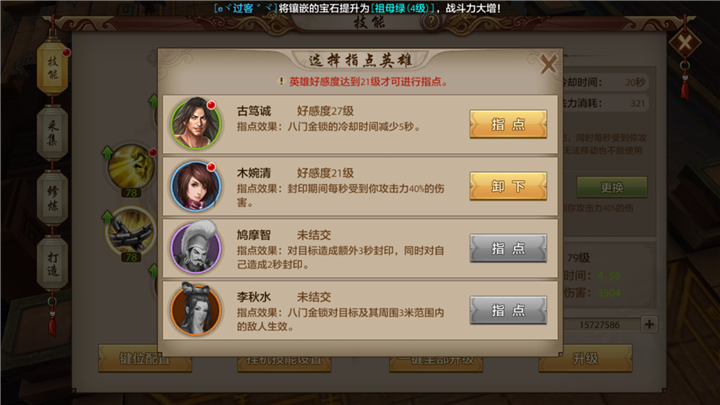Click the green 更换 button
This screenshot has height=405, width=720.
pyautogui.click(x=612, y=187)
